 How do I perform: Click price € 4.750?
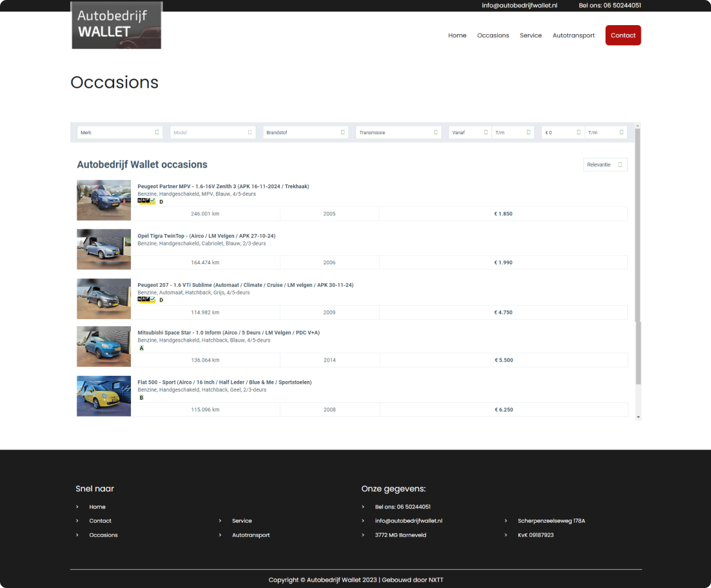[503, 312]
